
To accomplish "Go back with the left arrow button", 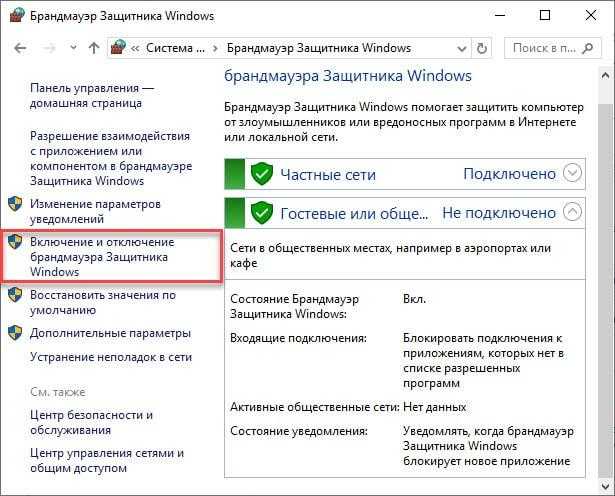I will pos(20,48).
